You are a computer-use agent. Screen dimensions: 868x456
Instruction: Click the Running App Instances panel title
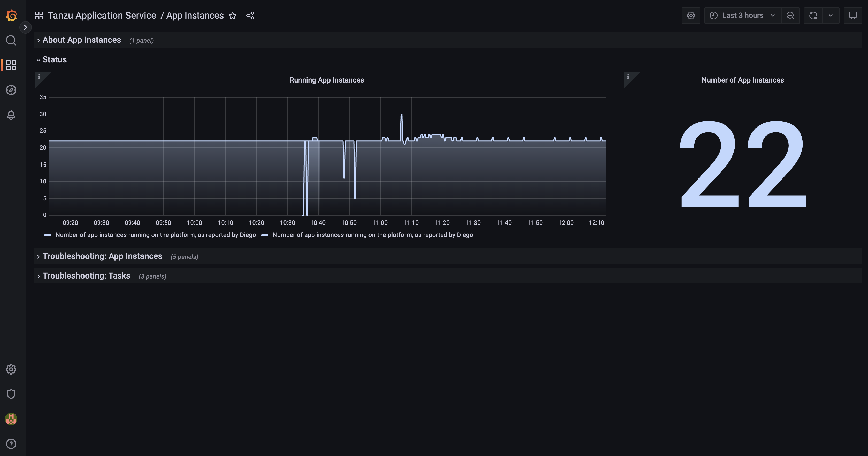(327, 80)
